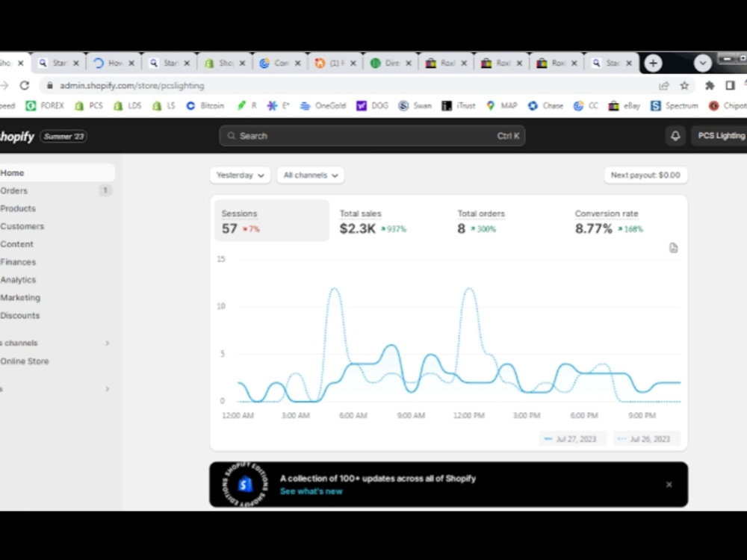This screenshot has height=560, width=747.
Task: Close the 'Con' browser tab
Action: click(x=298, y=63)
